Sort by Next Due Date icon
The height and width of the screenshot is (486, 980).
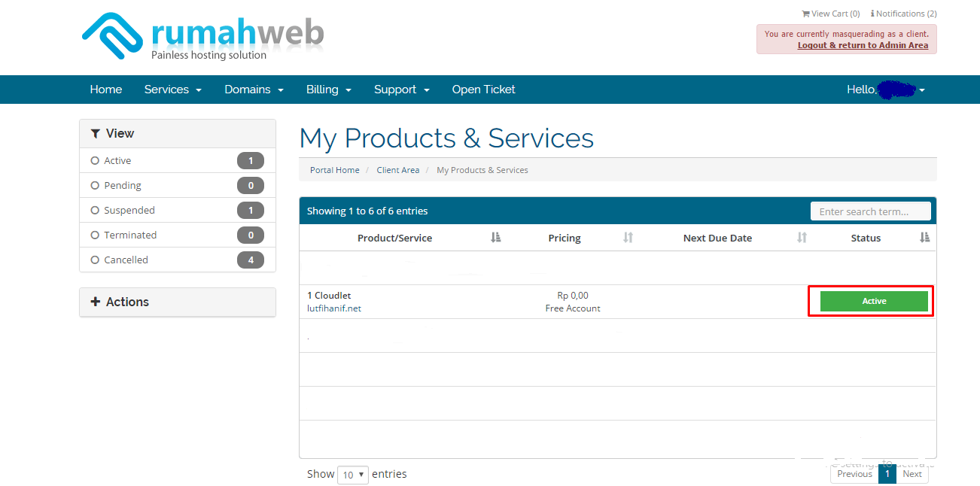(802, 238)
